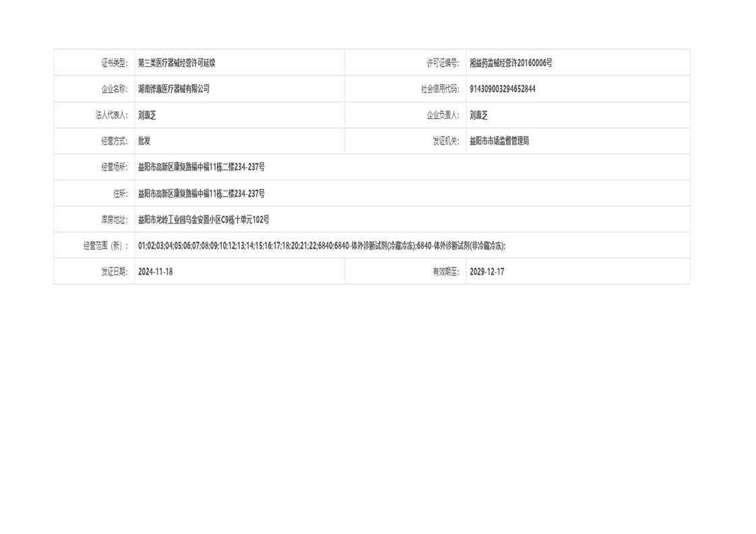756x534 pixels.
Task: Select company name 湖南�South惠医疗器械有限公司 value in 企业名称 row
Action: (174, 89)
